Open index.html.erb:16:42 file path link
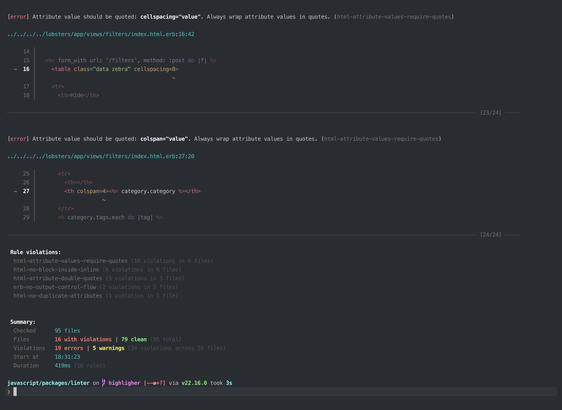The width and height of the screenshot is (562, 410). pos(101,34)
